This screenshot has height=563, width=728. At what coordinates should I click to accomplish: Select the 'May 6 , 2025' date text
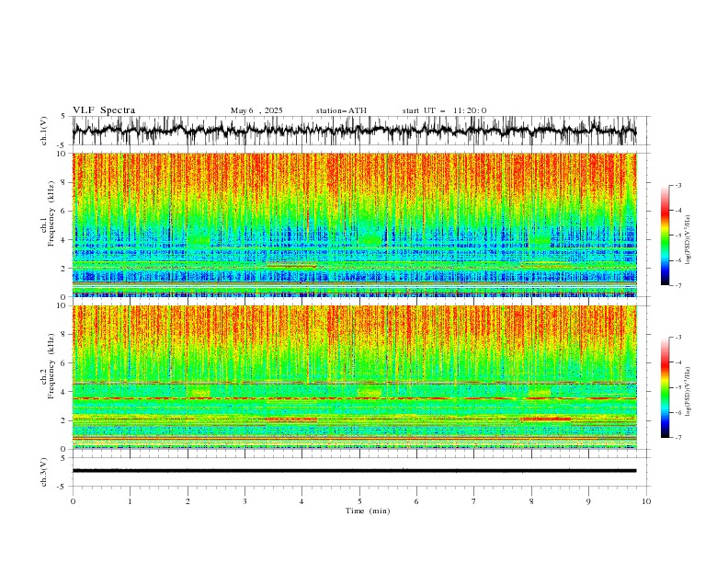pos(256,110)
